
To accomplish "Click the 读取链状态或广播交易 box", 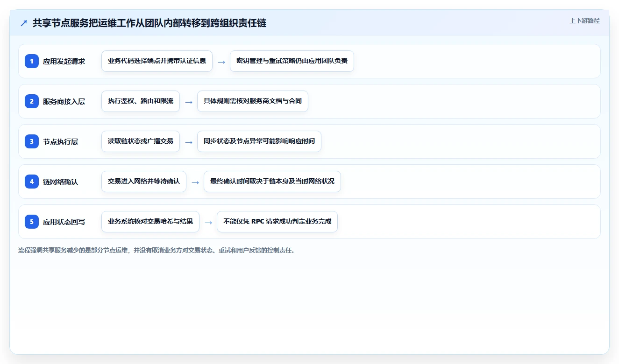I will [141, 141].
